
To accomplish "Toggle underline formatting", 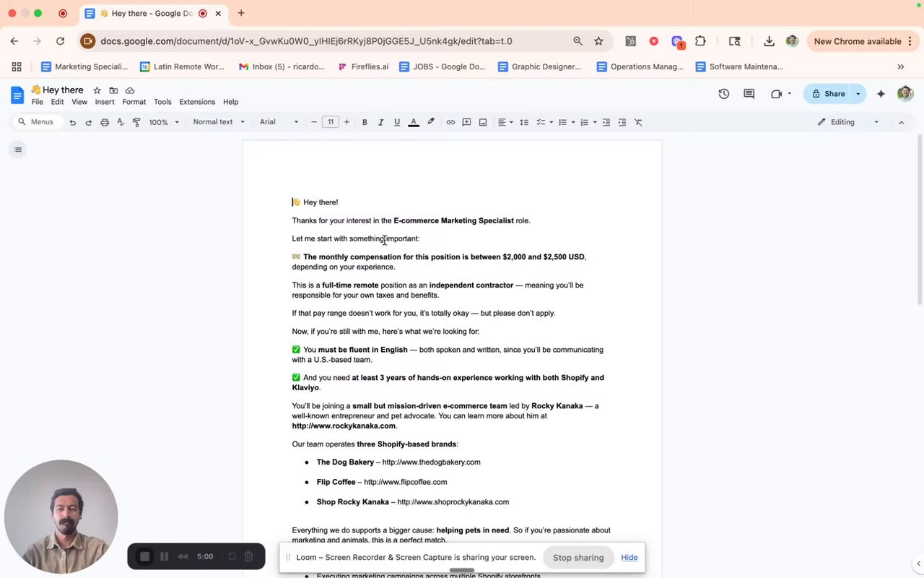I will [x=397, y=122].
